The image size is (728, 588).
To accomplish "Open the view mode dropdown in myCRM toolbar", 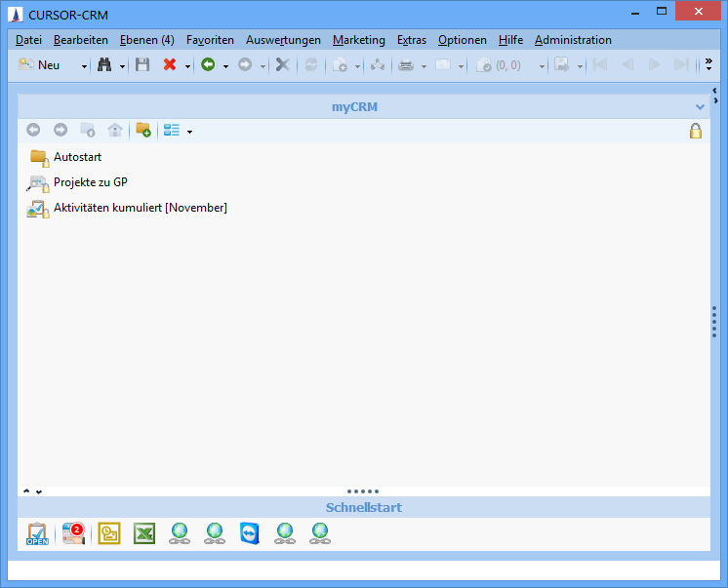I will point(189,132).
